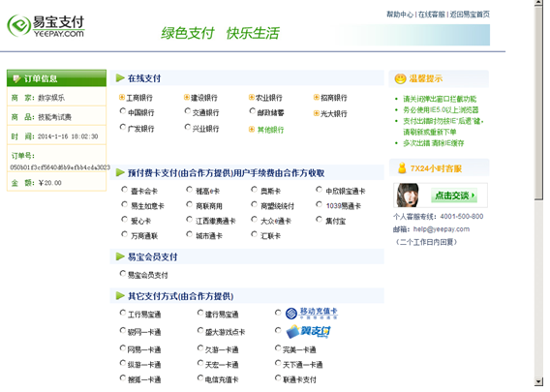Screen dimensions: 550x392
Task: Select the 兴业银行 radio button
Action: pos(188,127)
